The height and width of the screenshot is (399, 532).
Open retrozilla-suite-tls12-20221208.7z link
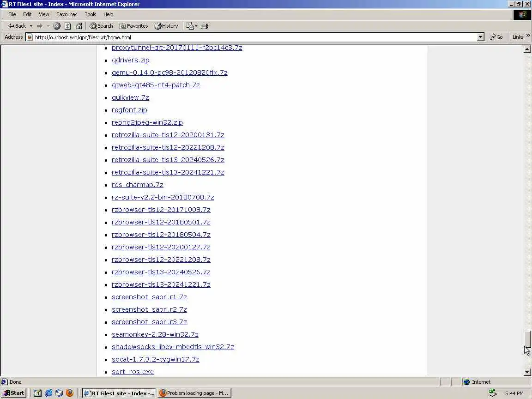pyautogui.click(x=168, y=147)
